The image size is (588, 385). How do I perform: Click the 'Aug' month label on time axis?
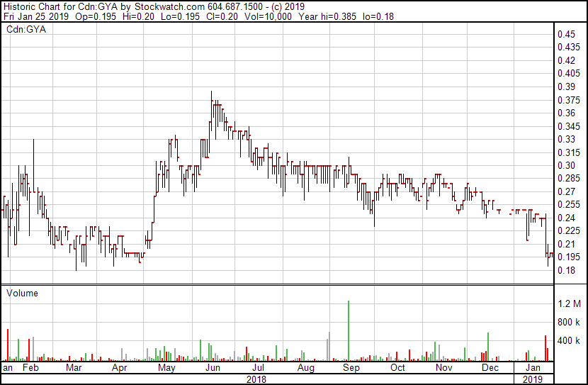tap(305, 368)
